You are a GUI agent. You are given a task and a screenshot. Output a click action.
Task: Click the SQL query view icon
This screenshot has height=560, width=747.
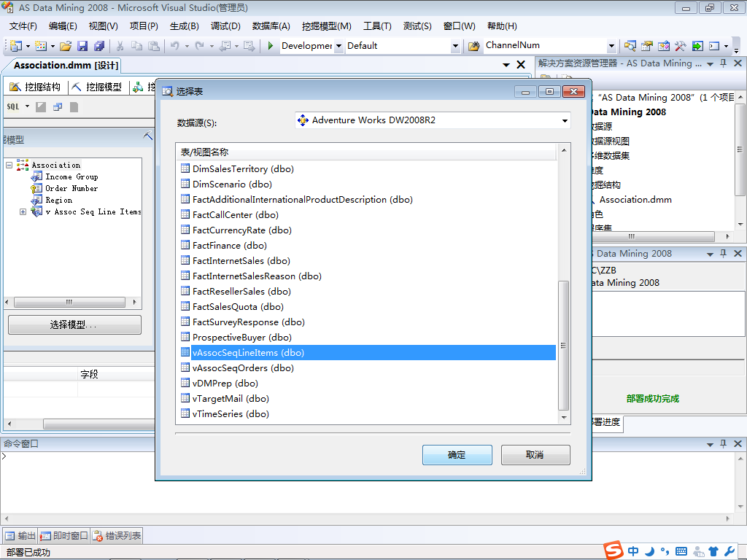coord(13,106)
